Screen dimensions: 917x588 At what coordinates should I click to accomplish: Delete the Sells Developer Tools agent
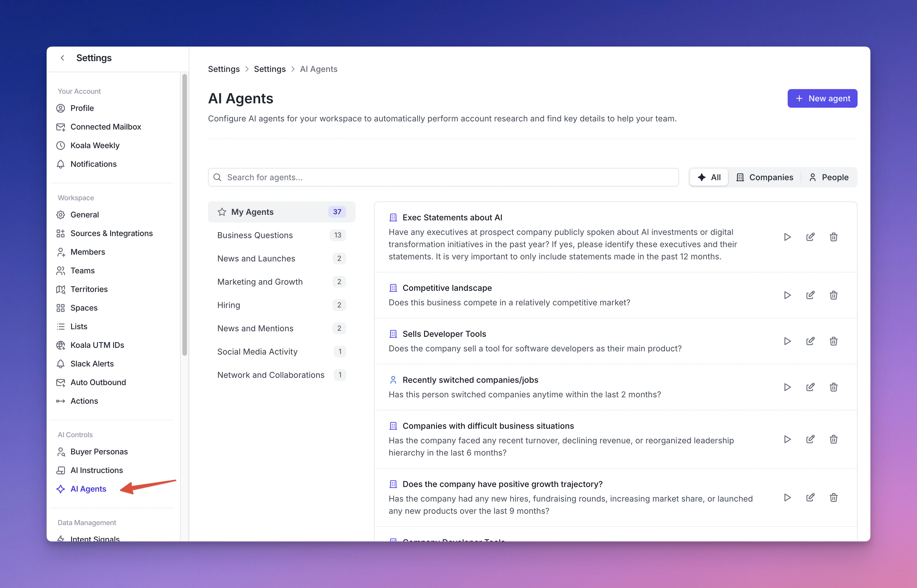click(833, 341)
